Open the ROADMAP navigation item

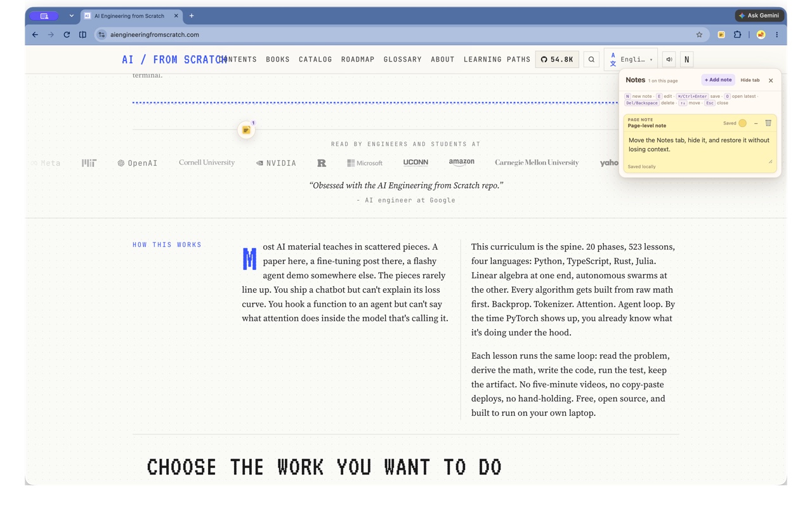coord(358,60)
